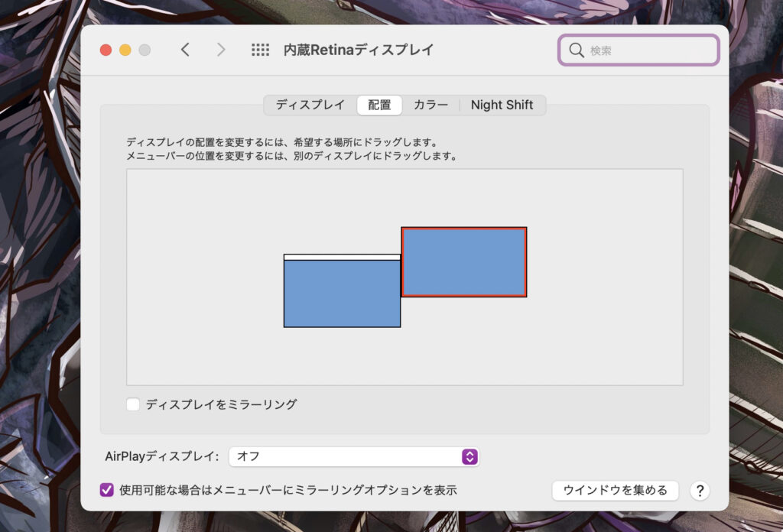Screen dimensions: 783x532
Task: Close the window with red button
Action: (x=106, y=50)
